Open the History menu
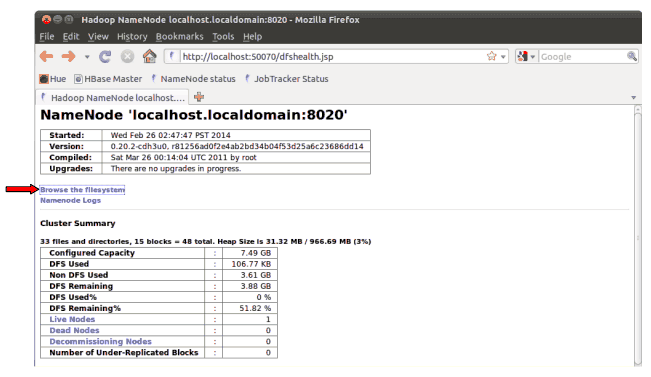The width and height of the screenshot is (651, 377). point(132,37)
